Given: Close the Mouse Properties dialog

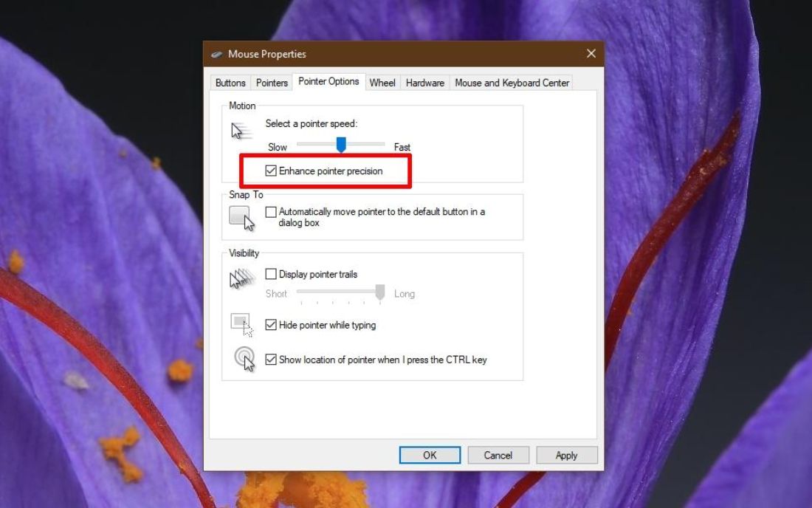Looking at the screenshot, I should [x=591, y=53].
